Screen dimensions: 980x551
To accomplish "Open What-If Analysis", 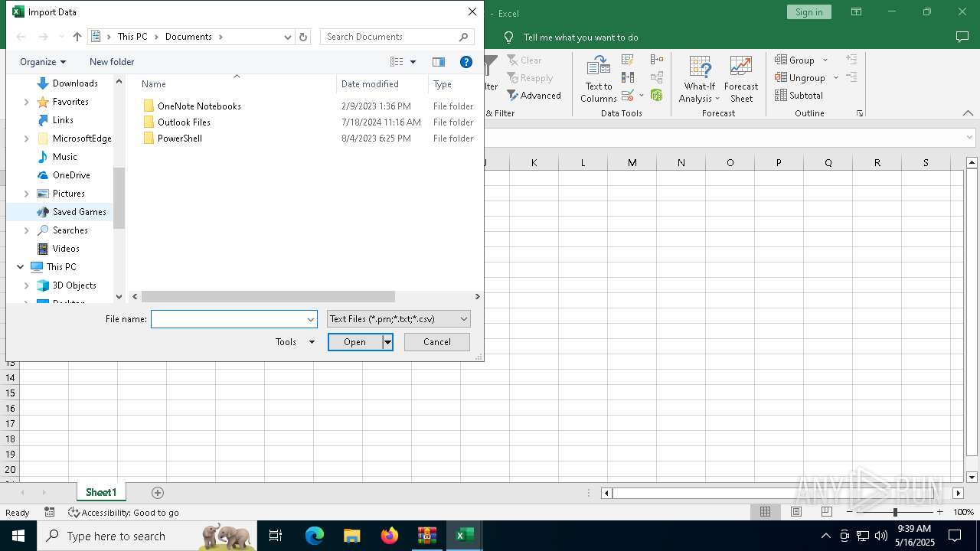I will 700,79.
